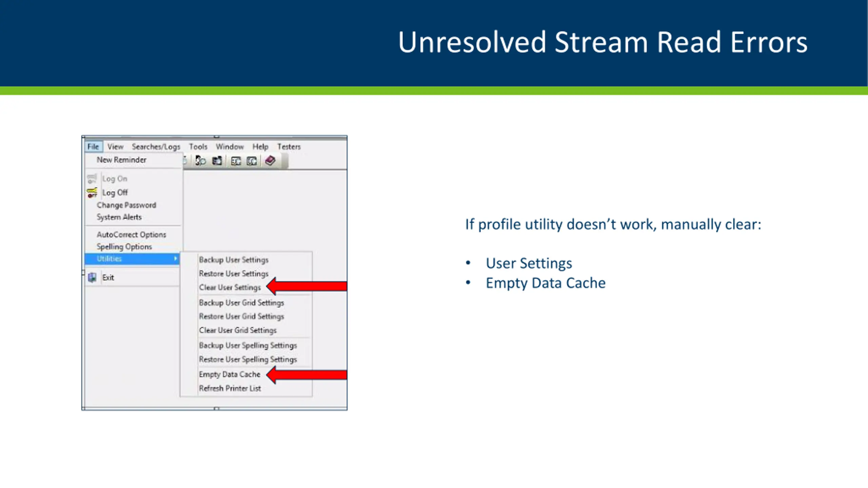The image size is (868, 488).
Task: Open System Alerts
Action: pos(119,217)
